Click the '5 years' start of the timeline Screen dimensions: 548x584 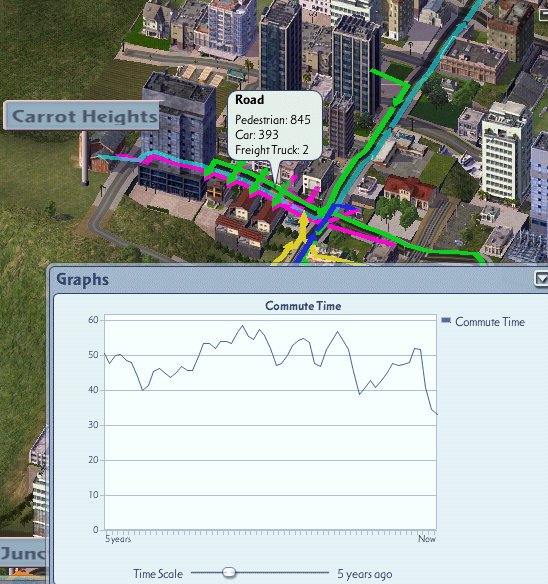point(118,539)
